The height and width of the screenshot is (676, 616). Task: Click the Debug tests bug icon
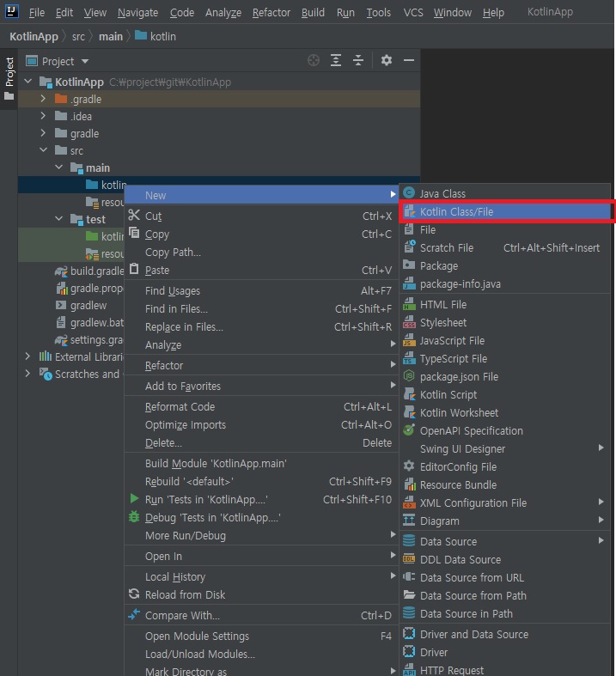pos(134,517)
